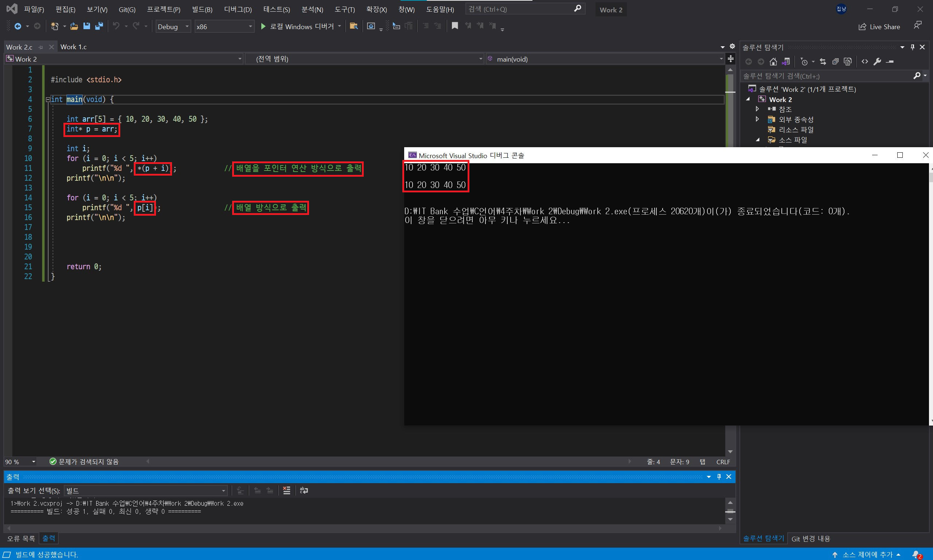
Task: Click 소스 제어에 추가 in the status bar
Action: point(867,554)
